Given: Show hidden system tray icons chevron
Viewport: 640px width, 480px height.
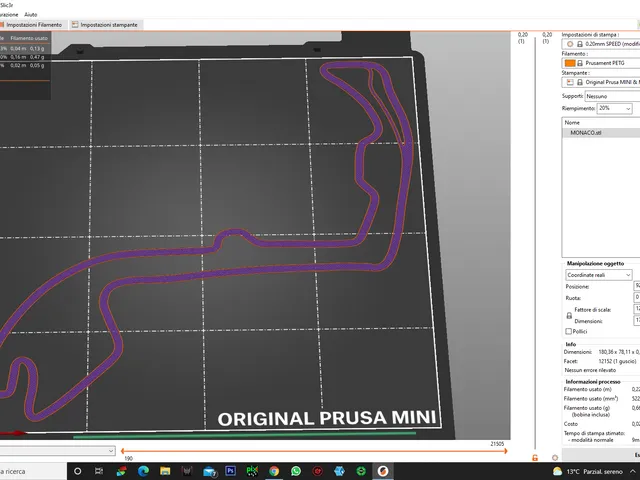Looking at the screenshot, I should click(x=633, y=471).
